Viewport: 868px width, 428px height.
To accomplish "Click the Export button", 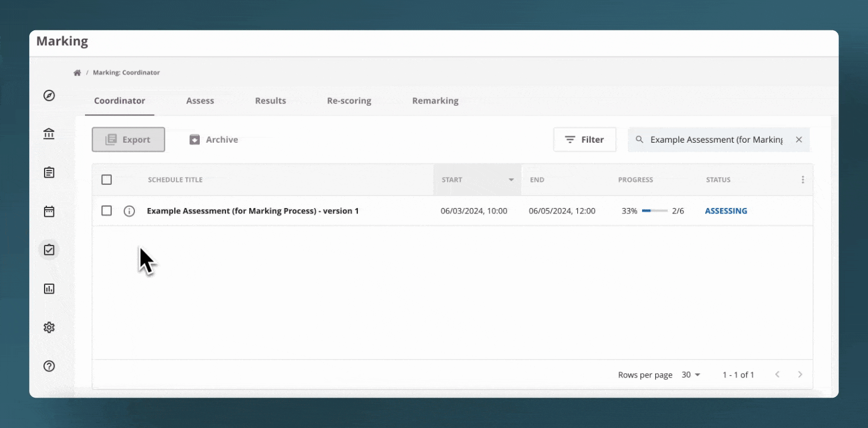I will tap(128, 140).
